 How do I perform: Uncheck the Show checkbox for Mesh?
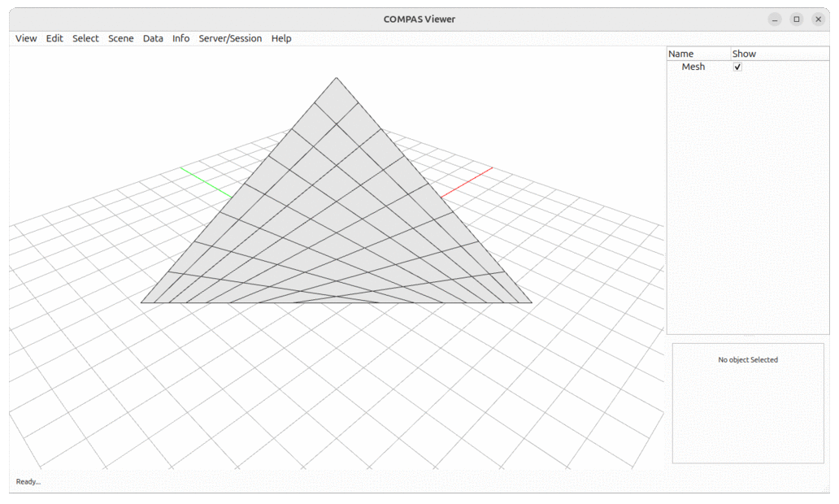(737, 67)
